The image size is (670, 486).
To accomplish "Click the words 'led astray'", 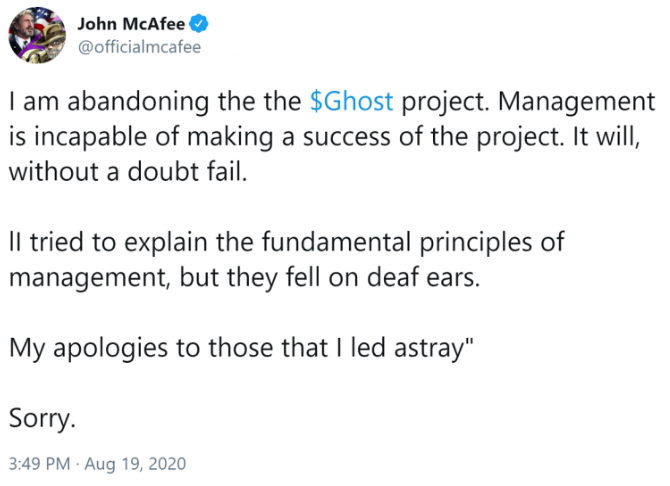I will pyautogui.click(x=407, y=348).
